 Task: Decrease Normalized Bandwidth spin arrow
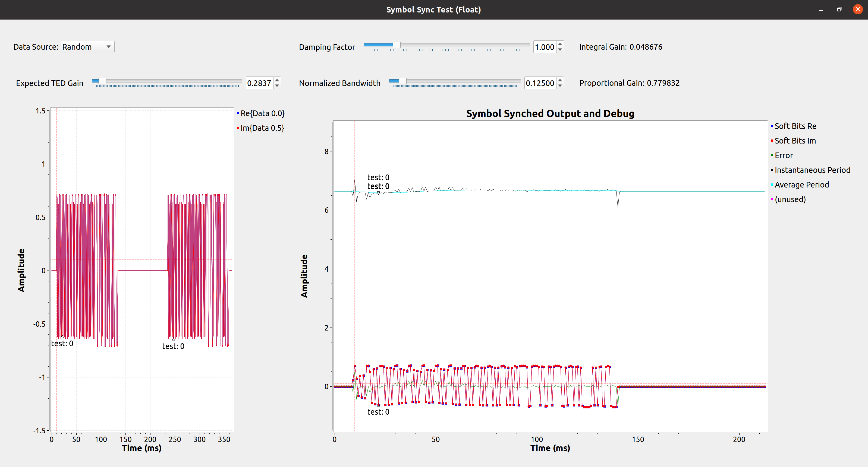click(560, 86)
